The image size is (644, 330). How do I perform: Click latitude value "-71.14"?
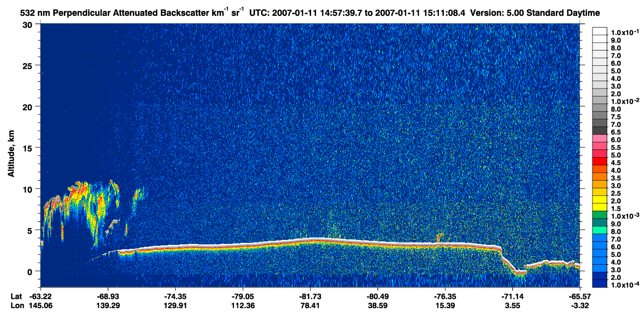click(512, 296)
